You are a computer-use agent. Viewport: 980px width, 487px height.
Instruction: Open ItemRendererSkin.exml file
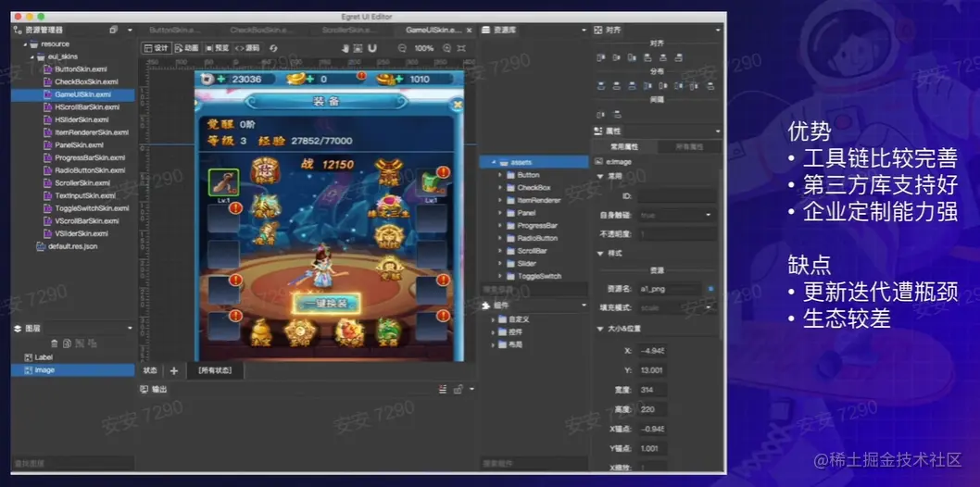pyautogui.click(x=92, y=132)
